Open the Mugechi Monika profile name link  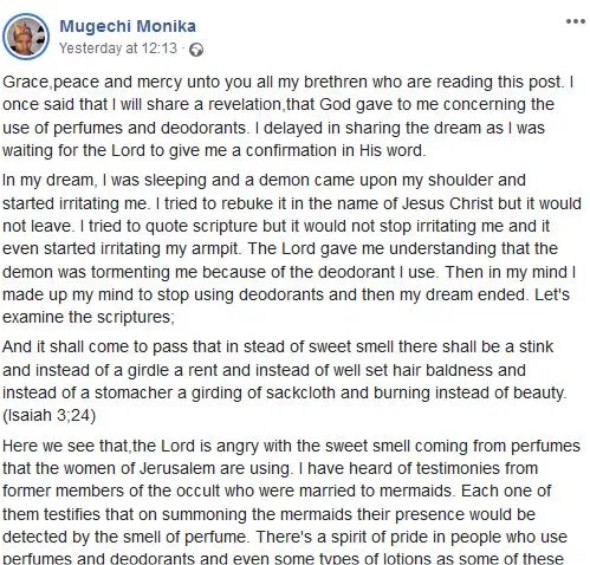(128, 26)
